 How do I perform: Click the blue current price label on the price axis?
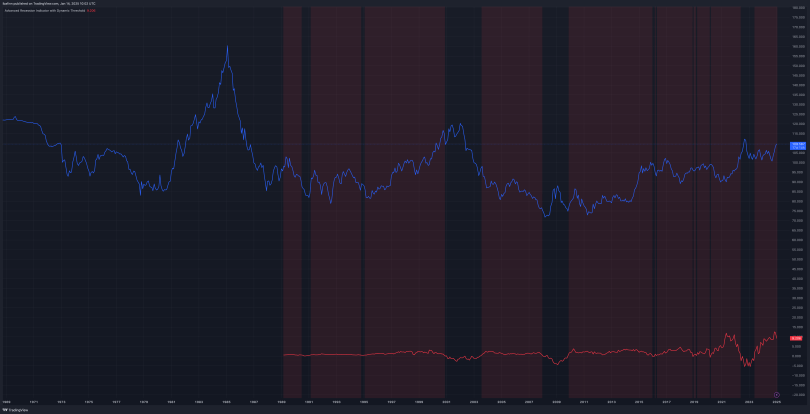point(796,145)
